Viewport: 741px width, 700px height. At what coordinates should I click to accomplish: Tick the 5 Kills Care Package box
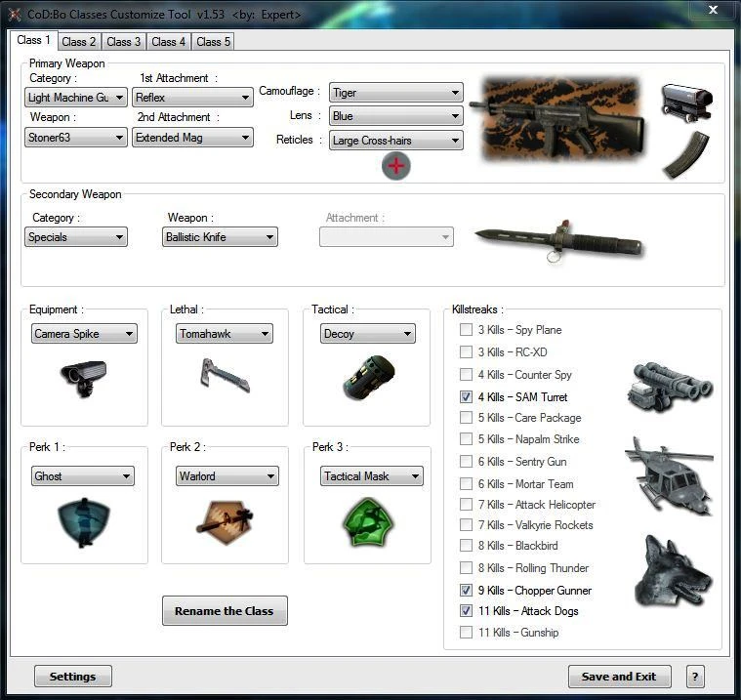click(x=466, y=417)
